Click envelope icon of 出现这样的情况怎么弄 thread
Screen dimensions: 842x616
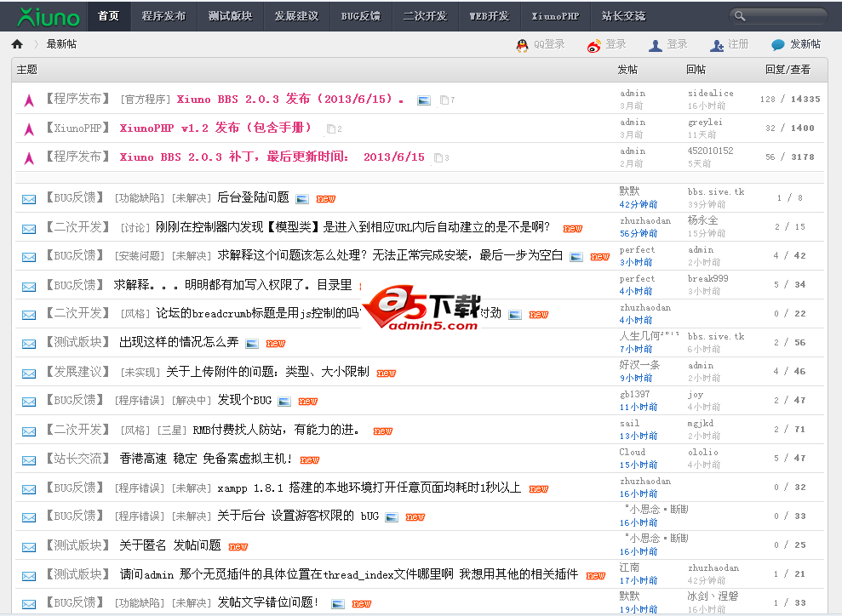tap(29, 345)
